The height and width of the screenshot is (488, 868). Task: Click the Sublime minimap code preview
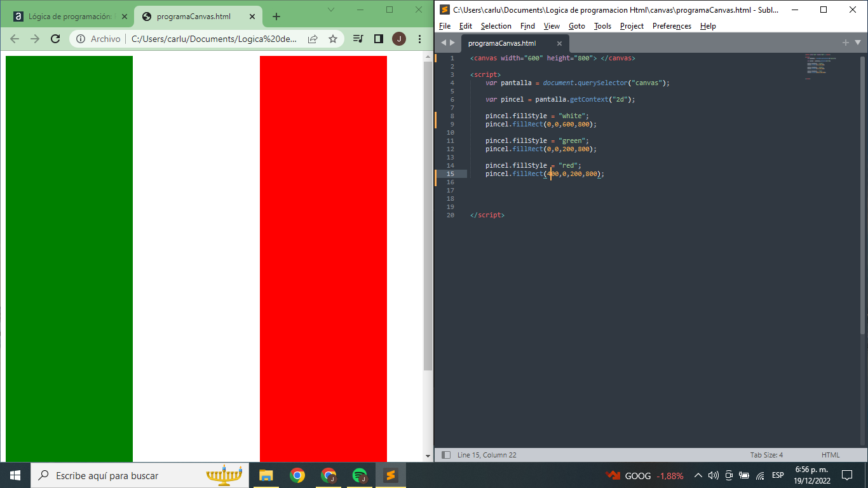(821, 66)
